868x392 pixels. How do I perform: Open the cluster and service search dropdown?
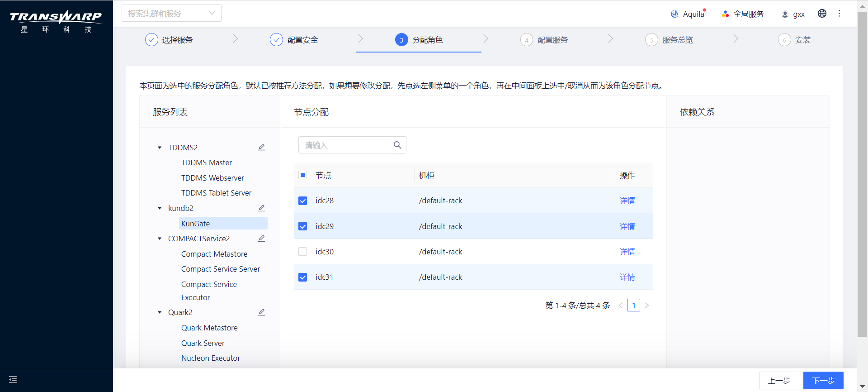[x=171, y=14]
